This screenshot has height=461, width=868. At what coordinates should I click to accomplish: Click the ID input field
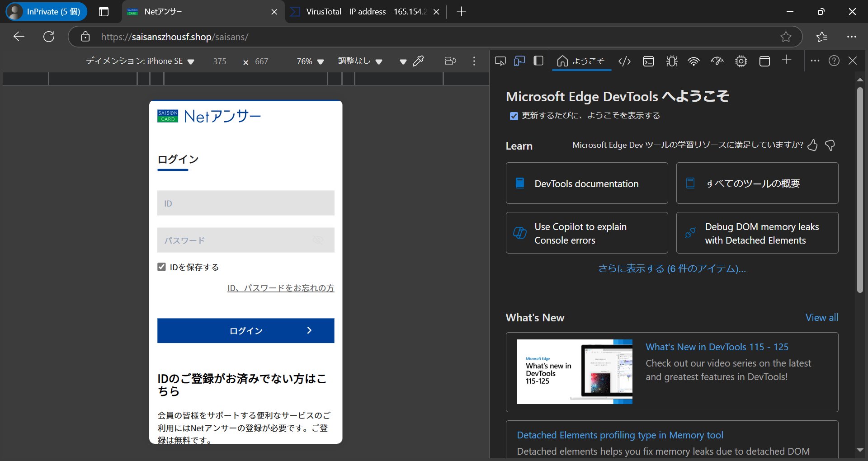(x=245, y=203)
